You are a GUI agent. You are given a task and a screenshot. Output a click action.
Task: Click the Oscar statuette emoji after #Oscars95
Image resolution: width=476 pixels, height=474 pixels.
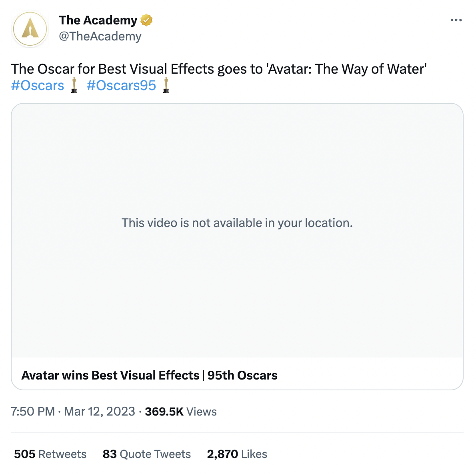click(166, 86)
